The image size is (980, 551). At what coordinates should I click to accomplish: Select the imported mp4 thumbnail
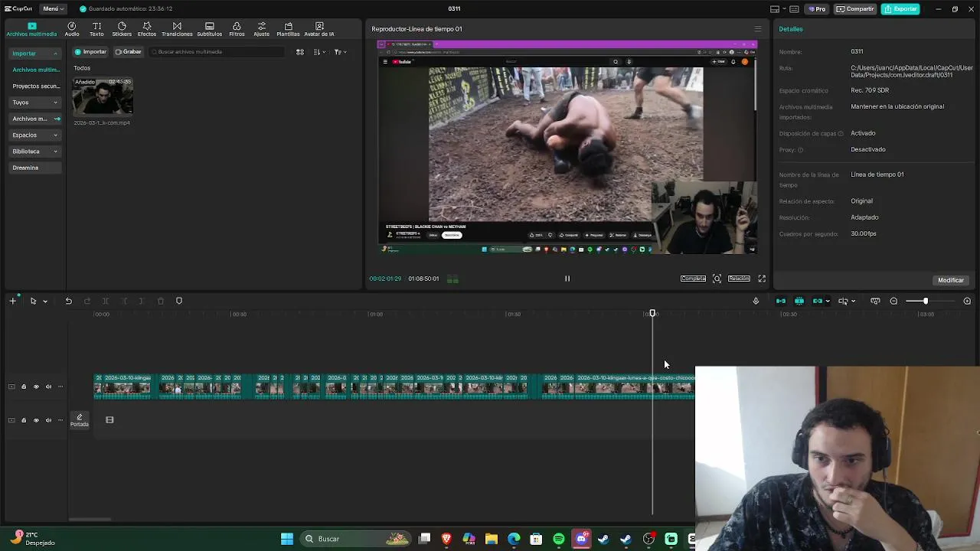point(103,96)
